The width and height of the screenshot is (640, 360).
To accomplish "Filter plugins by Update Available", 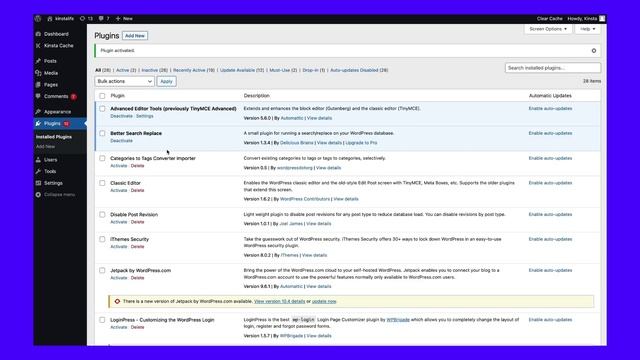I will (x=242, y=70).
